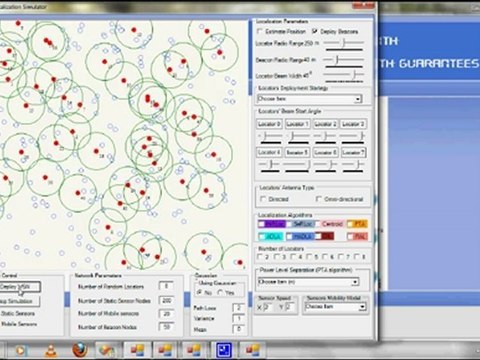Tick the dark red algorithm checkbox
The height and width of the screenshot is (360, 480).
point(318,237)
